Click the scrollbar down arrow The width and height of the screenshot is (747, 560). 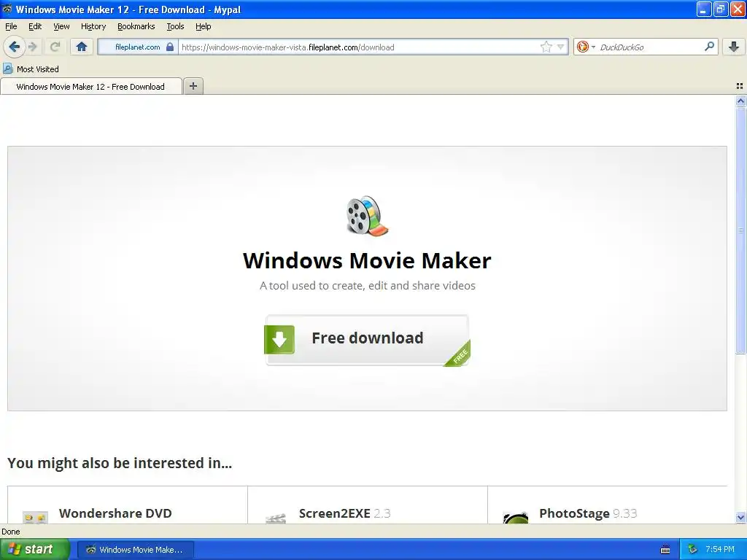tap(740, 517)
